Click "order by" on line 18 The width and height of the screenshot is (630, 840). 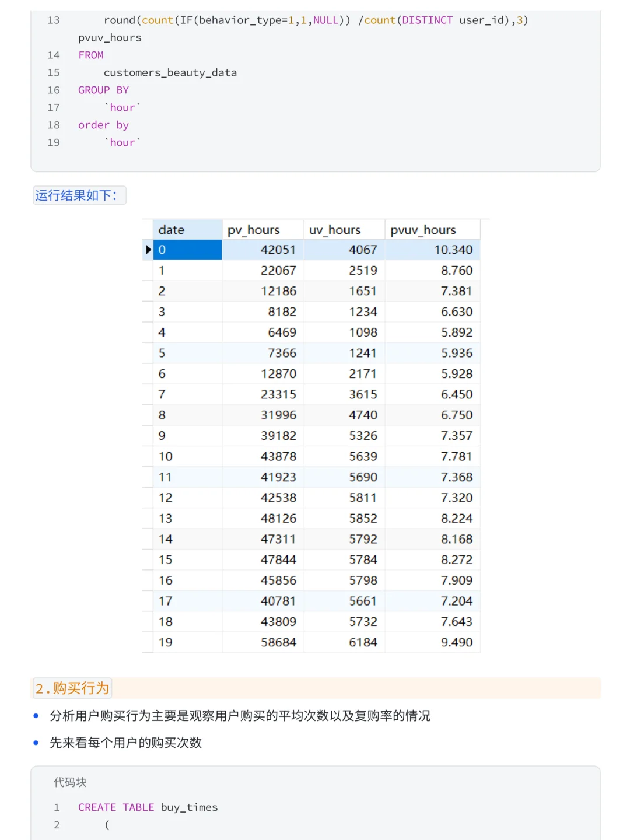pyautogui.click(x=103, y=125)
